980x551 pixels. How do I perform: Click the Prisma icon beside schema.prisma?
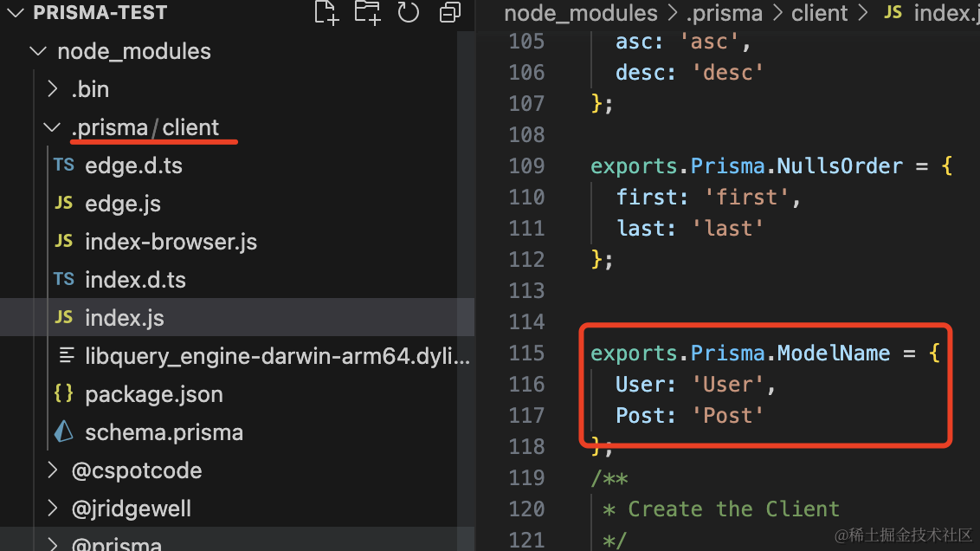64,432
